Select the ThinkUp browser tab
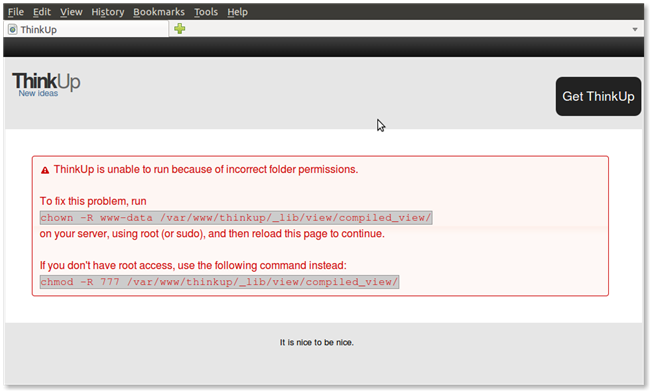The width and height of the screenshot is (650, 391). (x=86, y=29)
